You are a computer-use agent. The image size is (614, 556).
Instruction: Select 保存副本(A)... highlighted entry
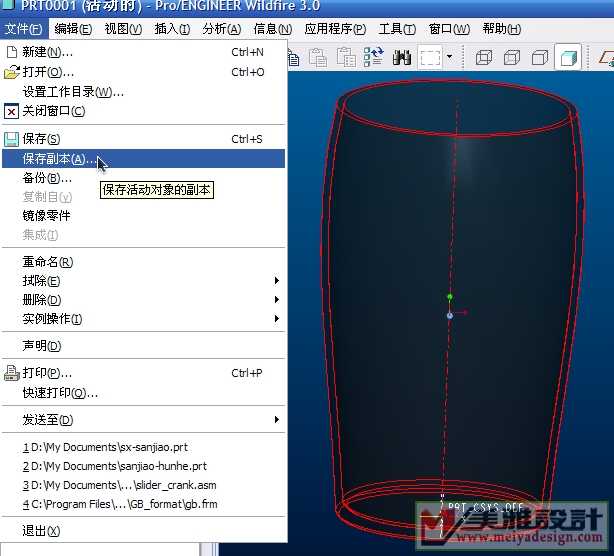143,159
